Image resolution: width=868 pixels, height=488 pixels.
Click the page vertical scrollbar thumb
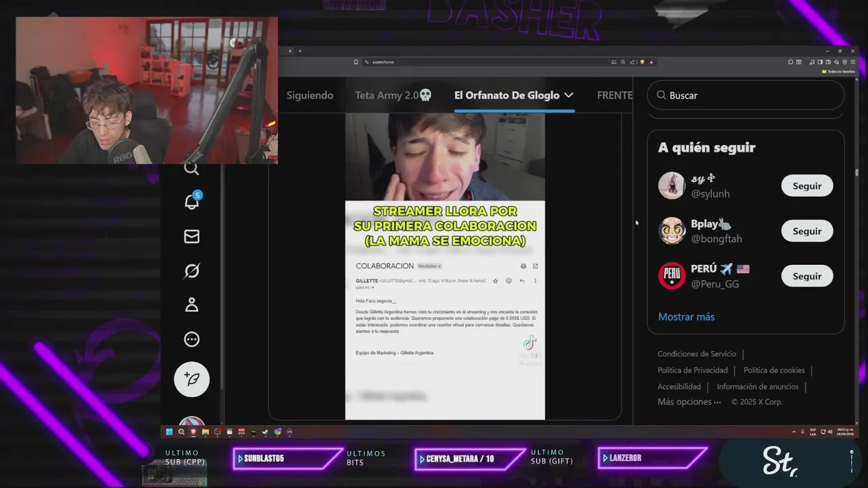coord(857,171)
